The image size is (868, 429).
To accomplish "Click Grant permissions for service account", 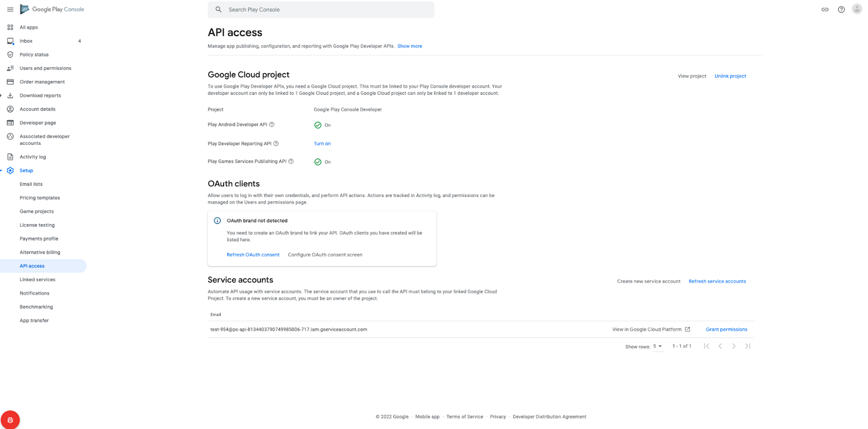I will [x=726, y=329].
